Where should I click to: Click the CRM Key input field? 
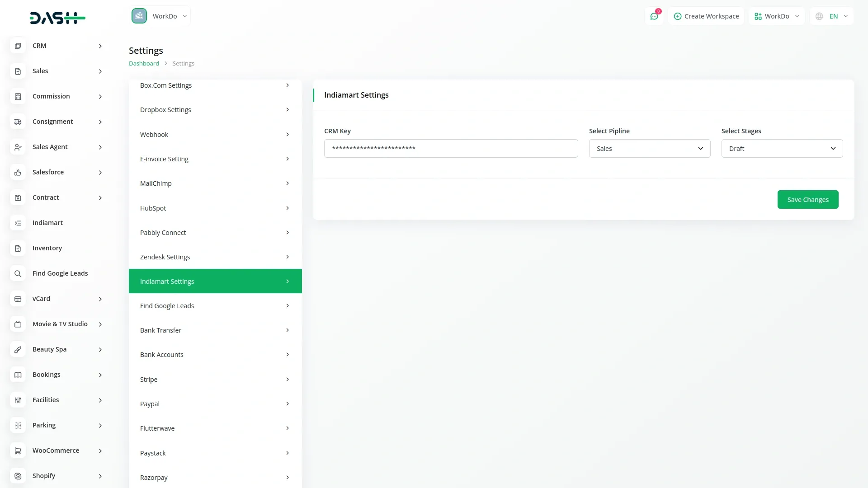(451, 149)
